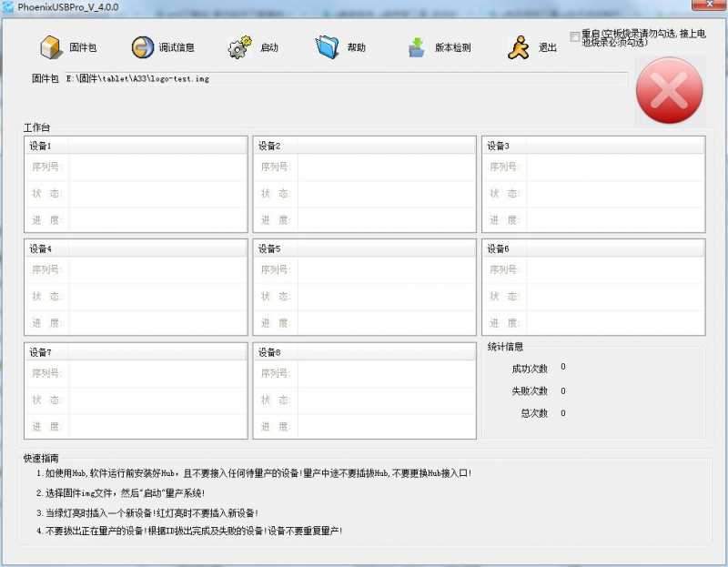Open 调试信息 debug info globe icon
The height and width of the screenshot is (567, 728).
tap(143, 47)
